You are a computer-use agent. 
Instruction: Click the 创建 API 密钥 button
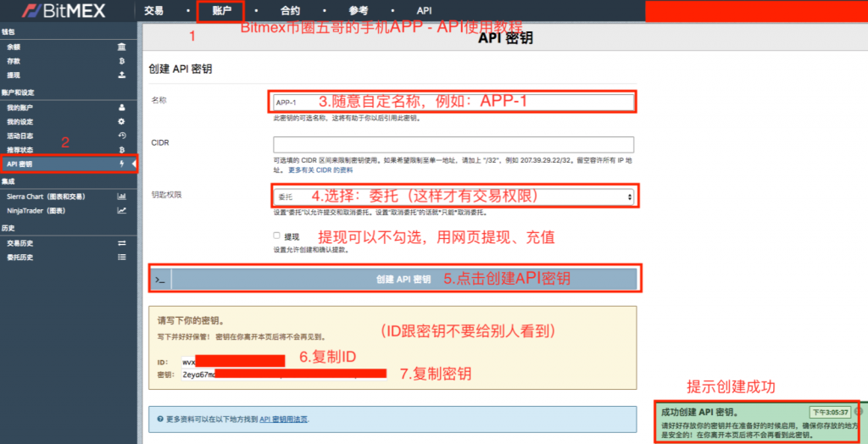(x=395, y=280)
